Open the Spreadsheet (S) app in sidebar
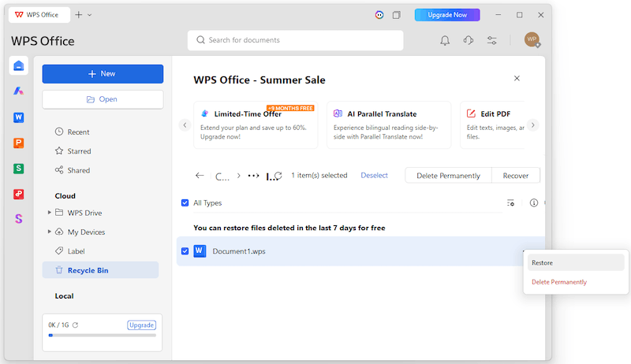Viewport: 631px width, 364px height. [18, 169]
